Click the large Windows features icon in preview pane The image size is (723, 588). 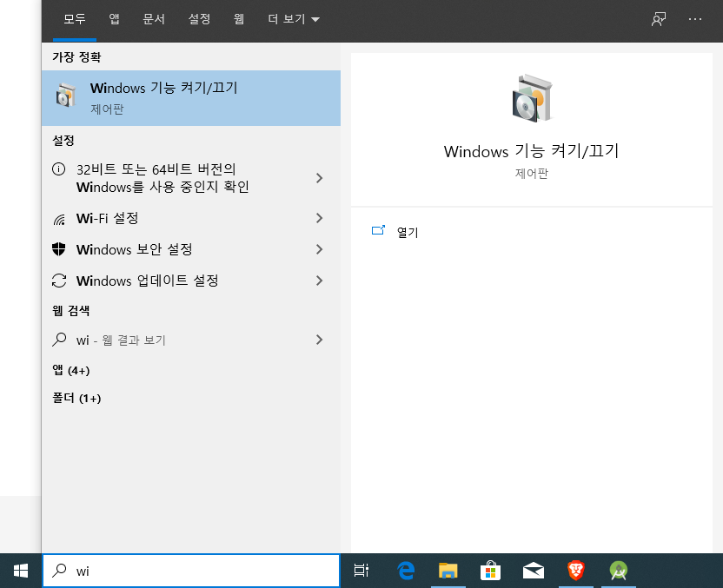532,98
